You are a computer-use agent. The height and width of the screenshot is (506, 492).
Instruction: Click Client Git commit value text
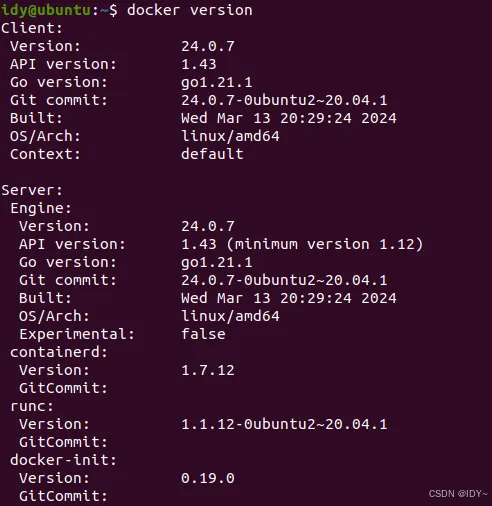tap(284, 100)
